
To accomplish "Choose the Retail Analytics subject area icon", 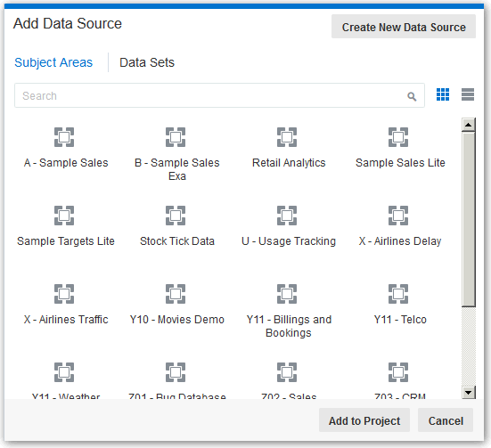I will (x=287, y=137).
